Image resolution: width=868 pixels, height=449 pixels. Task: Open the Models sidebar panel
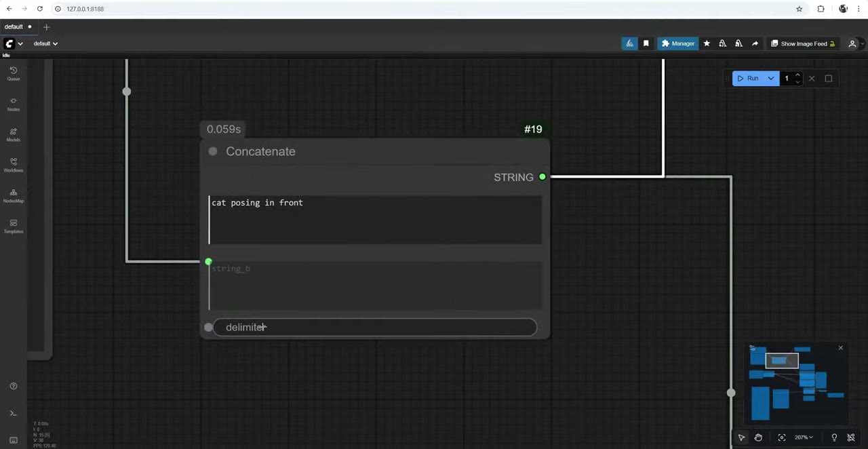coord(13,134)
